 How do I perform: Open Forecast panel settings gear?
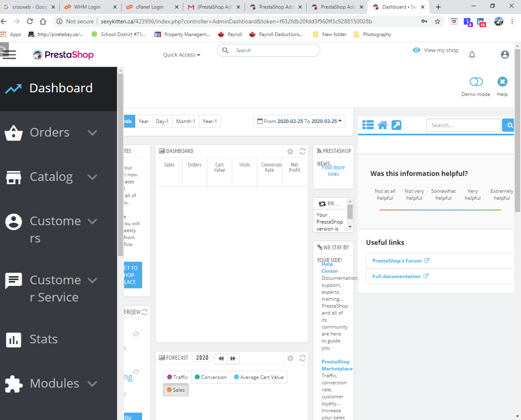tap(290, 358)
